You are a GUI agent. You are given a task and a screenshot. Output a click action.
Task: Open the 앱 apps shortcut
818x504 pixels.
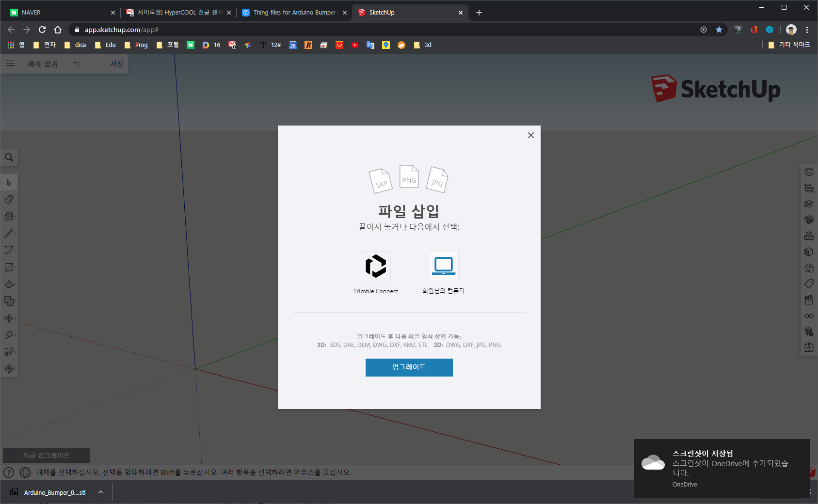pos(16,45)
